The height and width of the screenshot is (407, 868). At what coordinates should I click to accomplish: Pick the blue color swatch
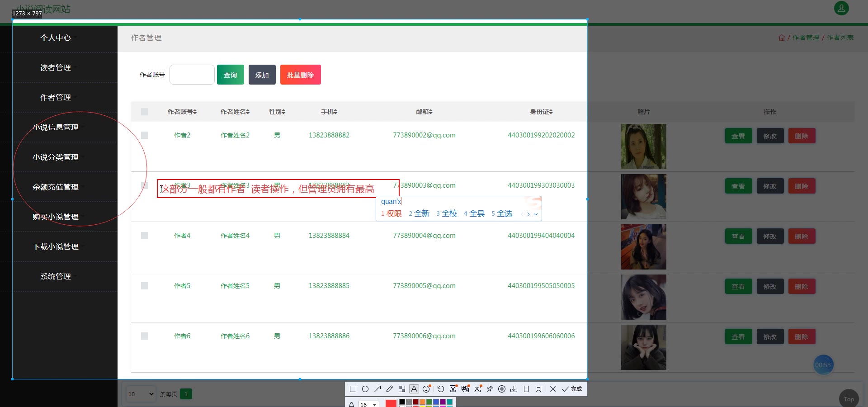(436, 402)
